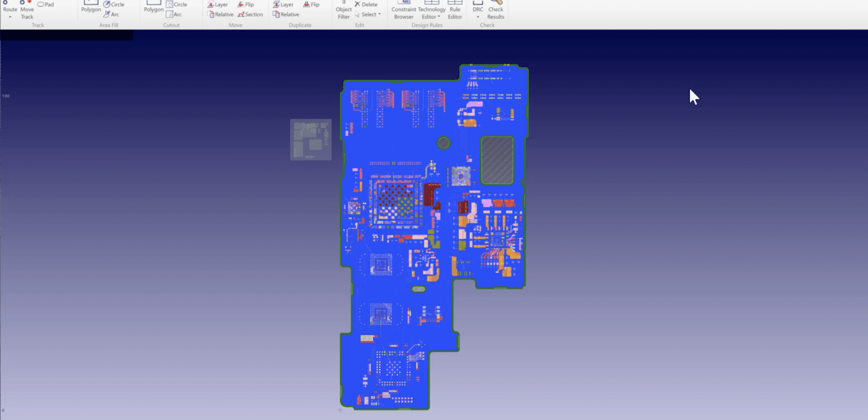The image size is (868, 420).
Task: Select the Pad tool
Action: (x=45, y=5)
